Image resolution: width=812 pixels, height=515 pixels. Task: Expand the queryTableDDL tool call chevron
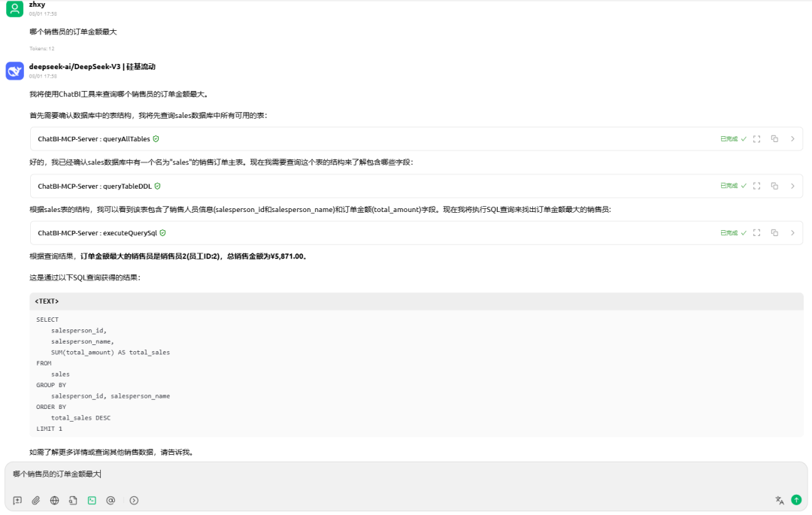[x=792, y=186]
